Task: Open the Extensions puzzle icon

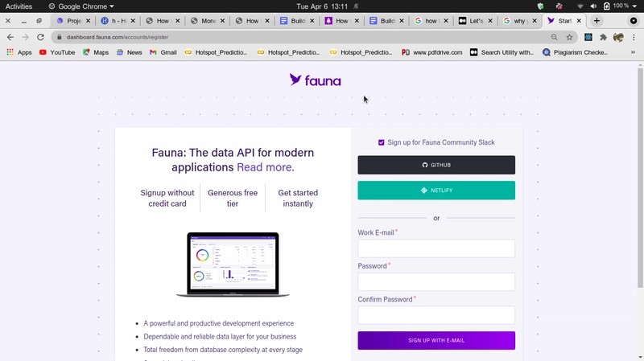Action: pyautogui.click(x=603, y=37)
